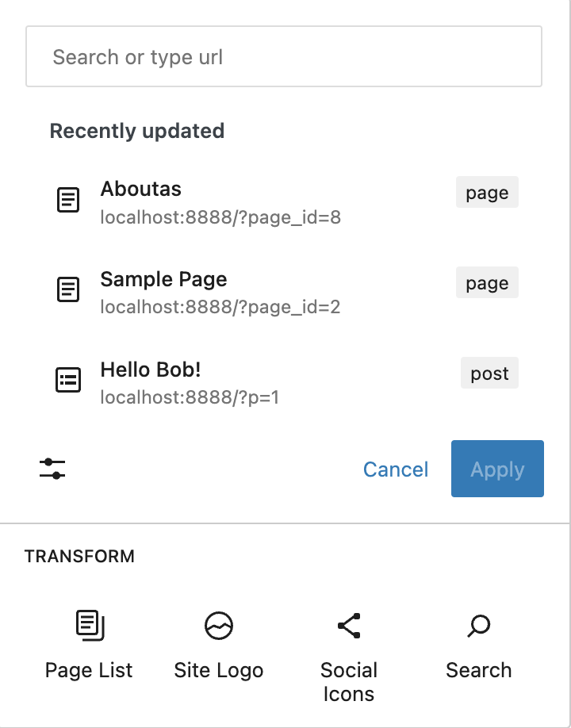Click the TRANSFORM section label

tap(79, 556)
